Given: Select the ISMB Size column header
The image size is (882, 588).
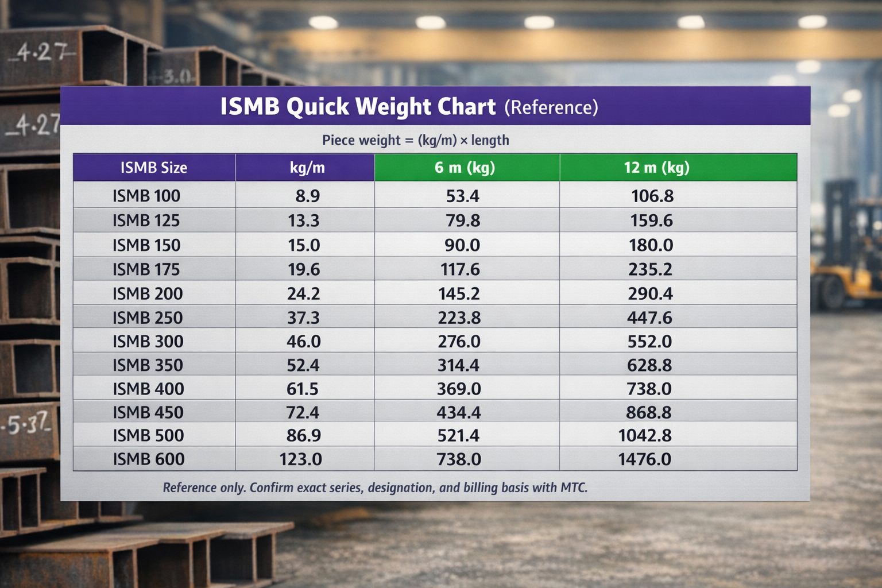Looking at the screenshot, I should pos(153,168).
